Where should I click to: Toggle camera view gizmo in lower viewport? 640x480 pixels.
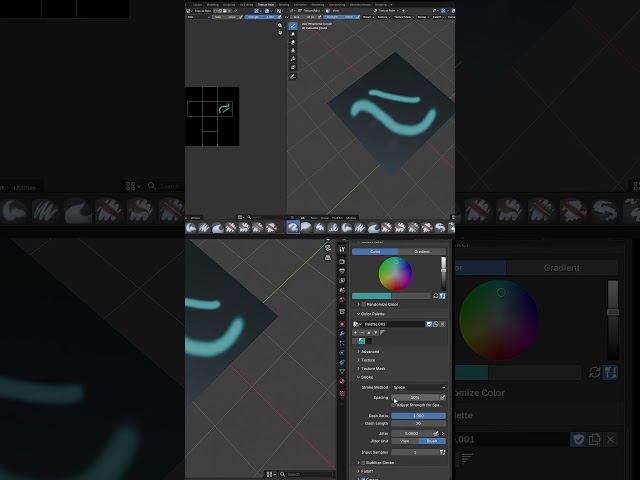(x=328, y=247)
